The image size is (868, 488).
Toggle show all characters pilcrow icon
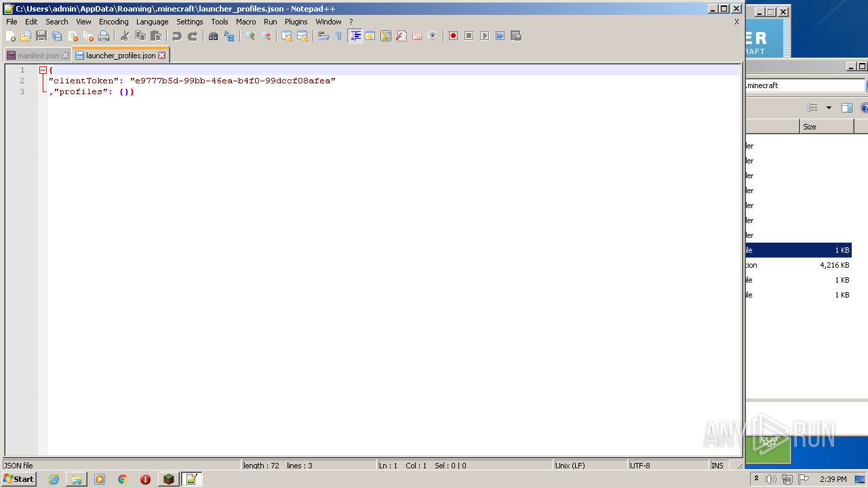(x=339, y=36)
